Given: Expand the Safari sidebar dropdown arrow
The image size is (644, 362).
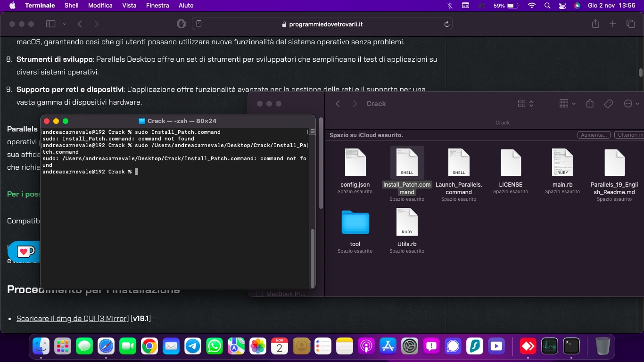Looking at the screenshot, I should pos(64,24).
